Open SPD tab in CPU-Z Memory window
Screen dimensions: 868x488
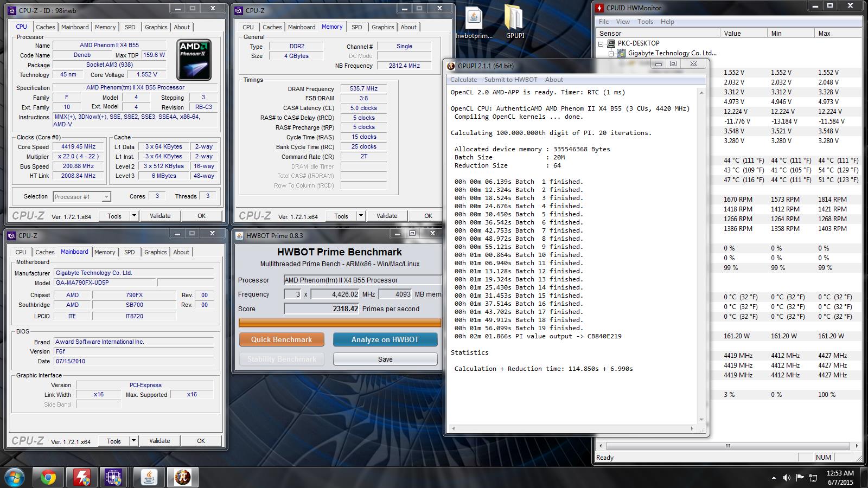point(356,27)
